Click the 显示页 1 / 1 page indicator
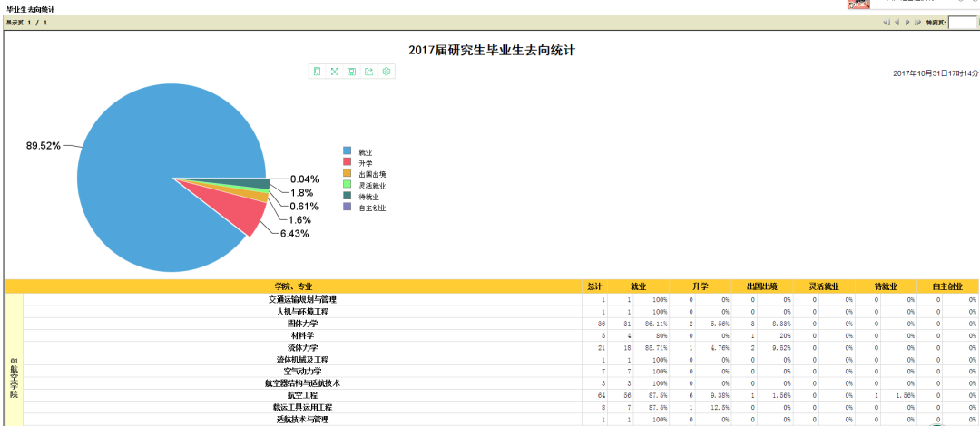Screen dimensions: 980x426 coord(26,23)
